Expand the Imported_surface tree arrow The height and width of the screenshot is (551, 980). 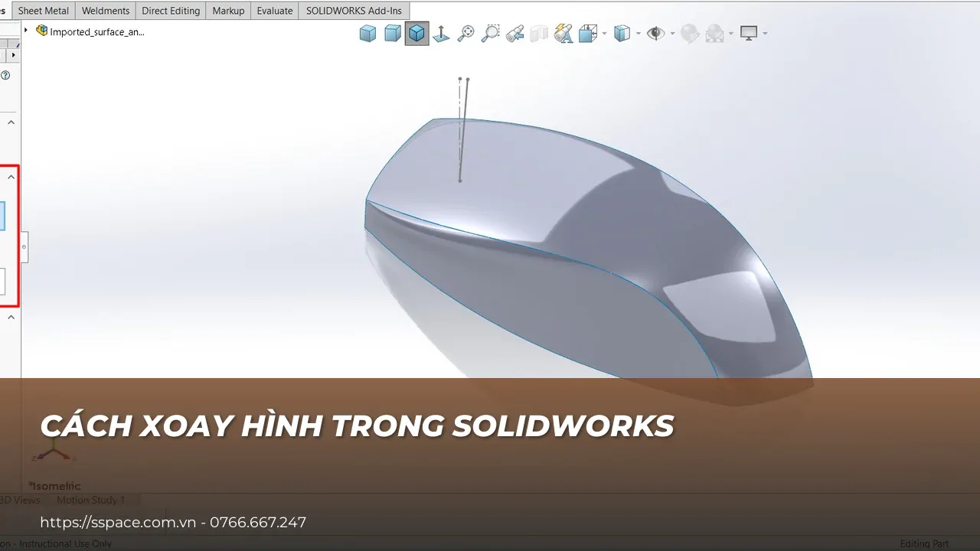[x=26, y=31]
